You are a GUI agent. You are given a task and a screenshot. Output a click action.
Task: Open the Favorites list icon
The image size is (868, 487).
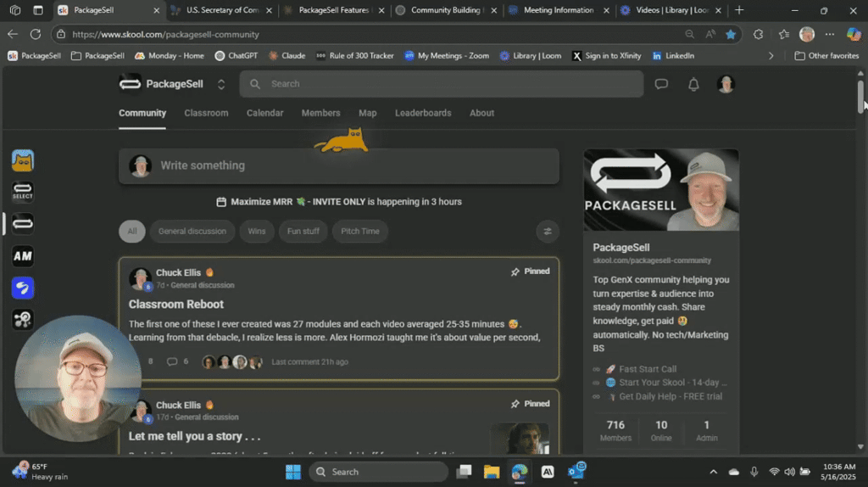(x=783, y=34)
